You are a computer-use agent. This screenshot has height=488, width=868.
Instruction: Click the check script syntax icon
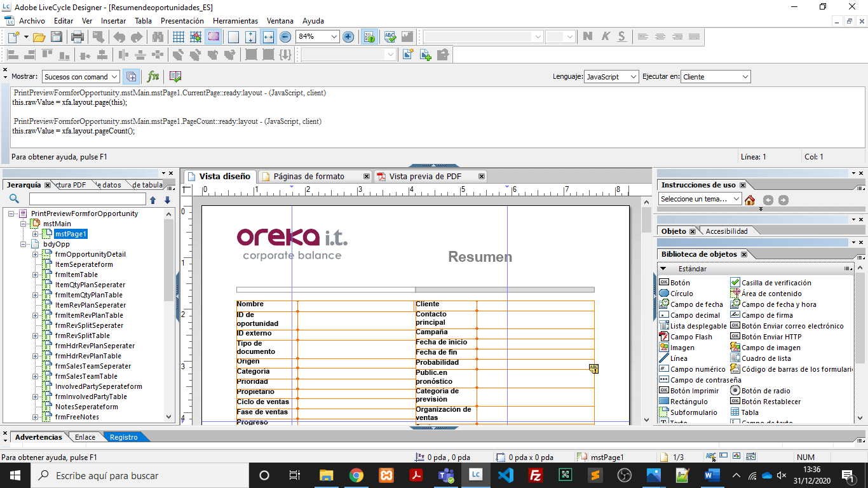point(175,76)
